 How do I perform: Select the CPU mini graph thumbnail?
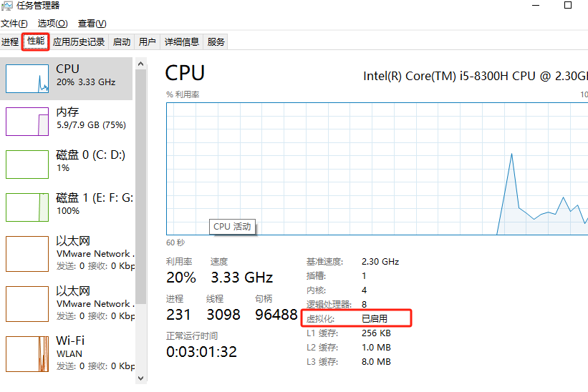tap(27, 79)
